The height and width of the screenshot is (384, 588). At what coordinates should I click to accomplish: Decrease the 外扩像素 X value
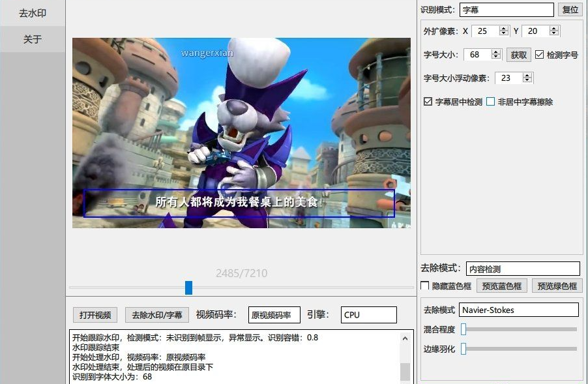point(504,33)
